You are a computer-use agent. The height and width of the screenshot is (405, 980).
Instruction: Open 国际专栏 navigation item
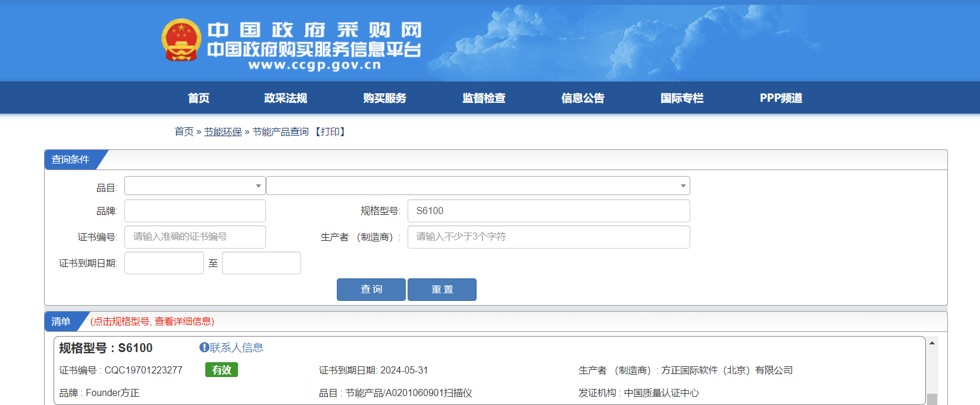pos(682,98)
